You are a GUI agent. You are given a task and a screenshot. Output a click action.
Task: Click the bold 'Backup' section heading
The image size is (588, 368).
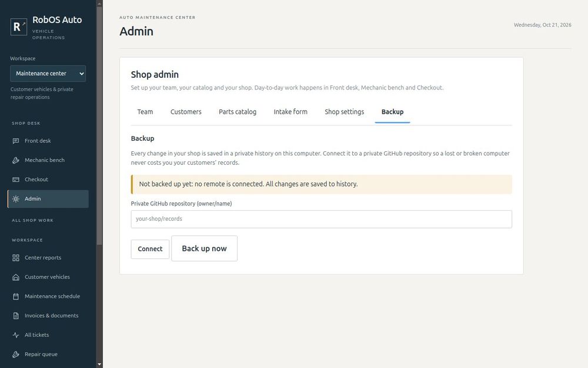[x=142, y=138]
